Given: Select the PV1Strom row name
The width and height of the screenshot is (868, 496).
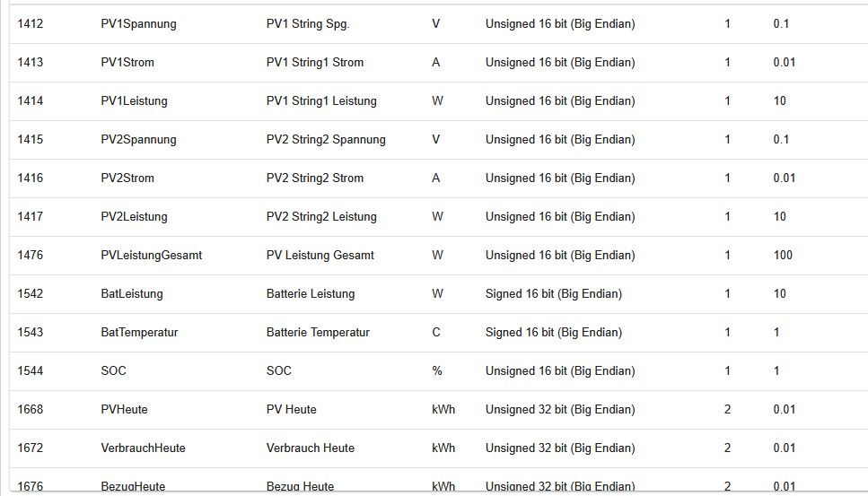Looking at the screenshot, I should click(x=127, y=63).
